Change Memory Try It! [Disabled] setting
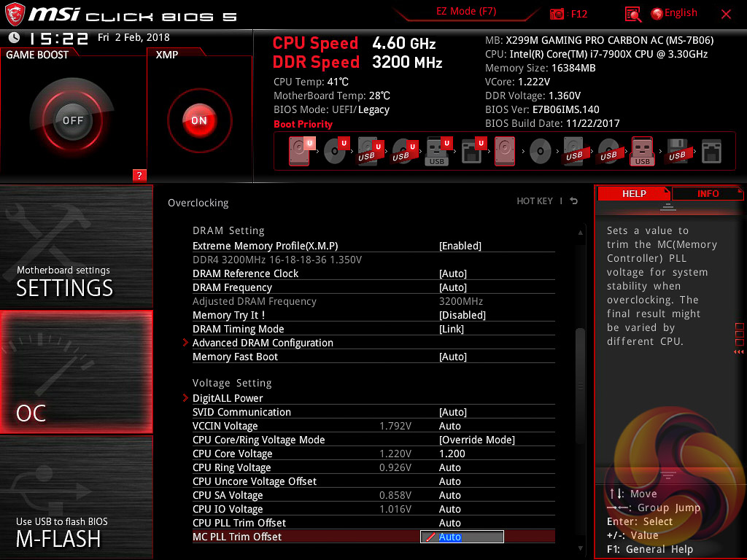 point(462,315)
